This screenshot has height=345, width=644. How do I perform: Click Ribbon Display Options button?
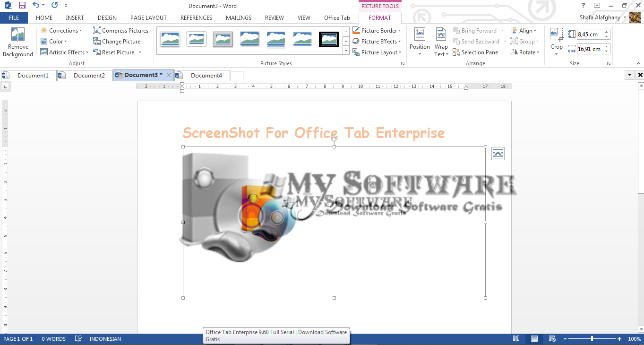[x=597, y=5]
